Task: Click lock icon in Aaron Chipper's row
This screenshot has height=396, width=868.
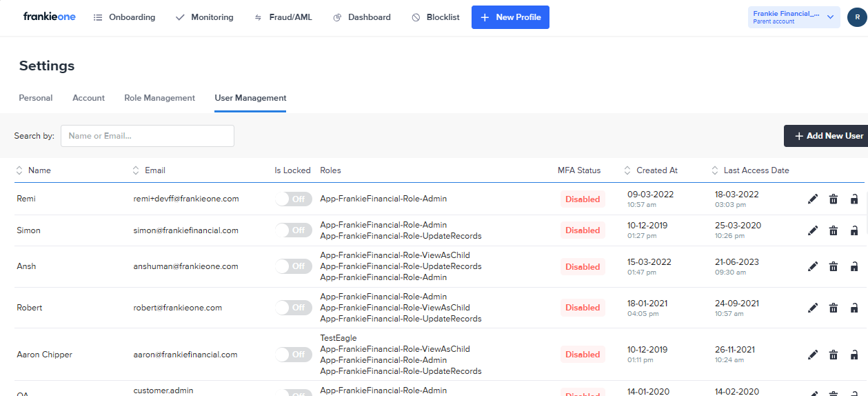Action: 854,355
